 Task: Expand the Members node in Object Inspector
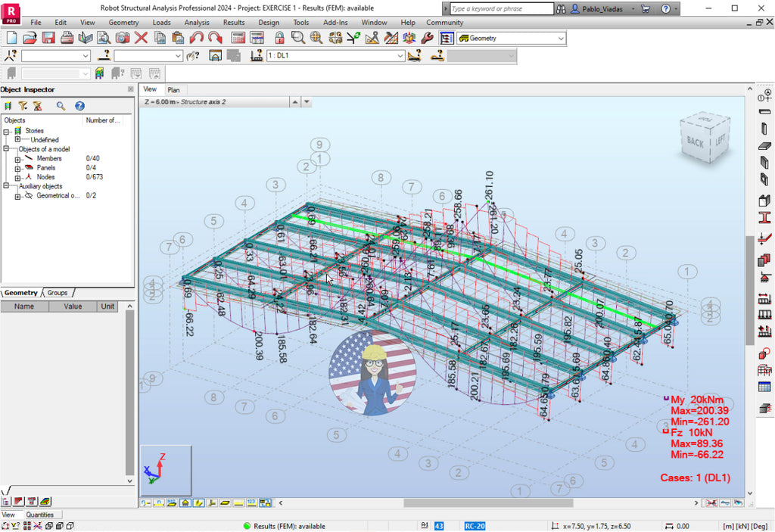click(x=17, y=159)
